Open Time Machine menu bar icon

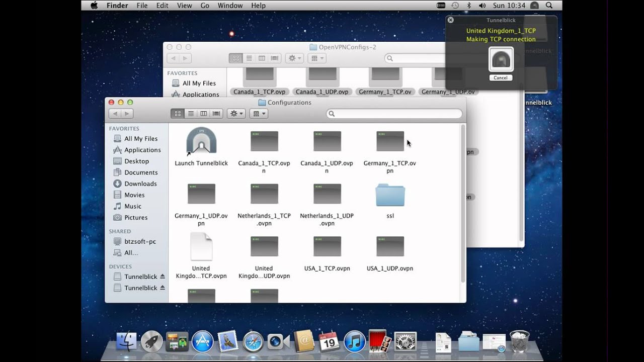coord(455,6)
